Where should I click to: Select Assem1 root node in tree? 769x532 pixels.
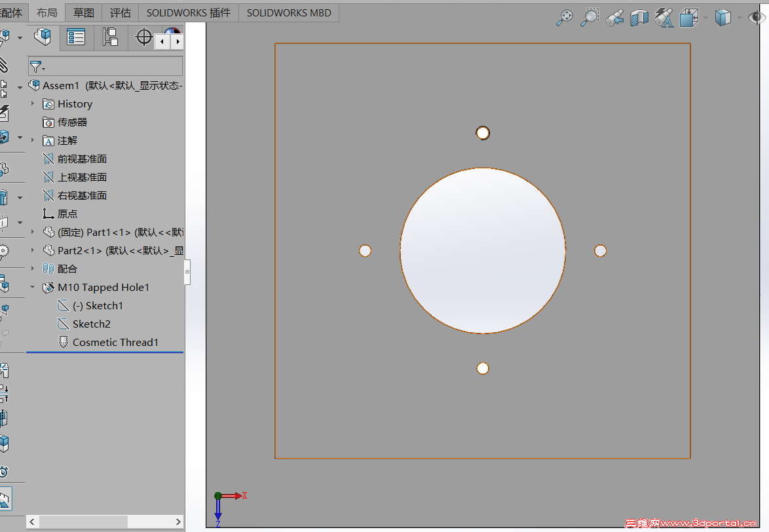click(x=105, y=85)
